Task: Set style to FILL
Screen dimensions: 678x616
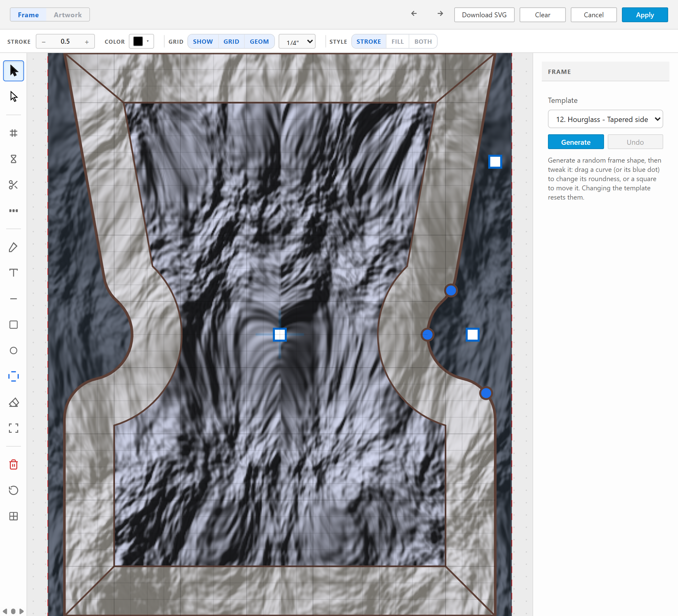Action: (x=398, y=42)
